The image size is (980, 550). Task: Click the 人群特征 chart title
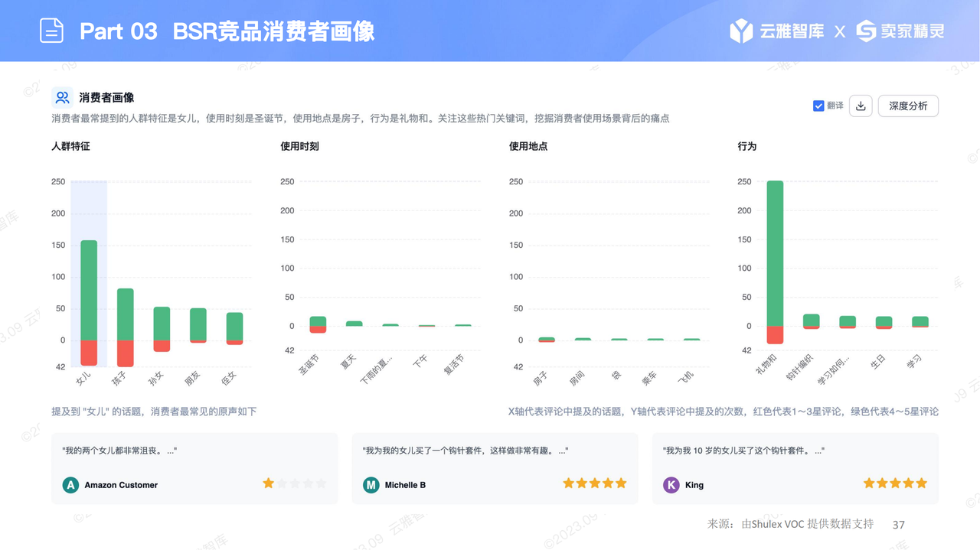70,146
